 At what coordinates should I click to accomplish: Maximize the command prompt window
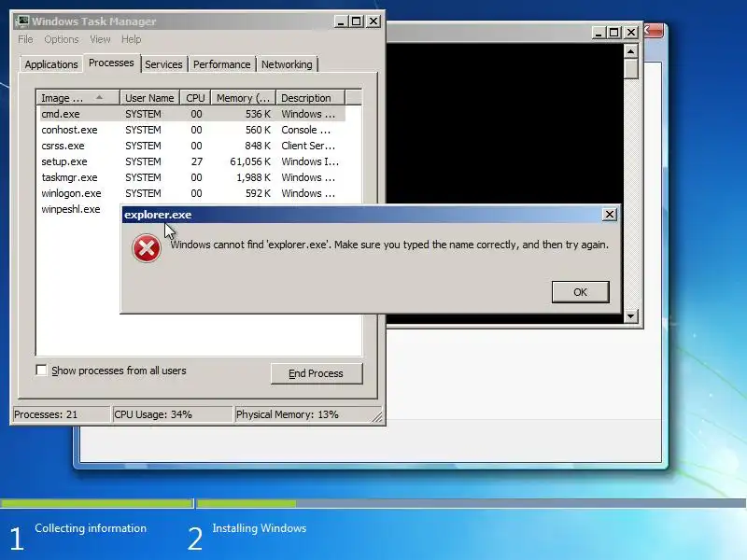point(614,32)
